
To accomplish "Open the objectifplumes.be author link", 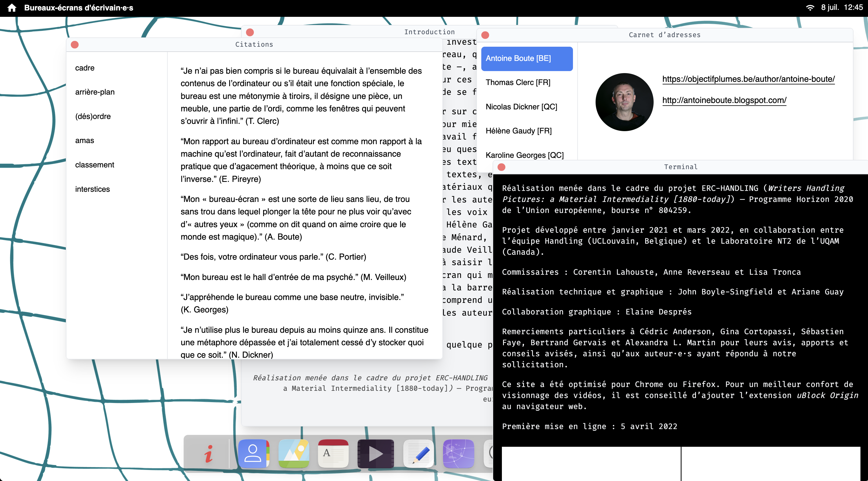I will point(748,79).
